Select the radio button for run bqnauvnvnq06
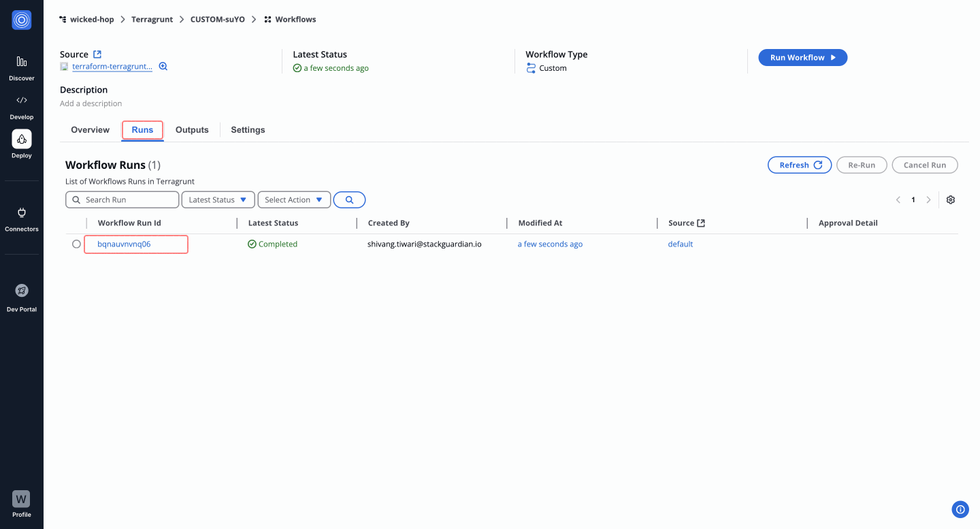This screenshot has height=529, width=980. tap(76, 244)
